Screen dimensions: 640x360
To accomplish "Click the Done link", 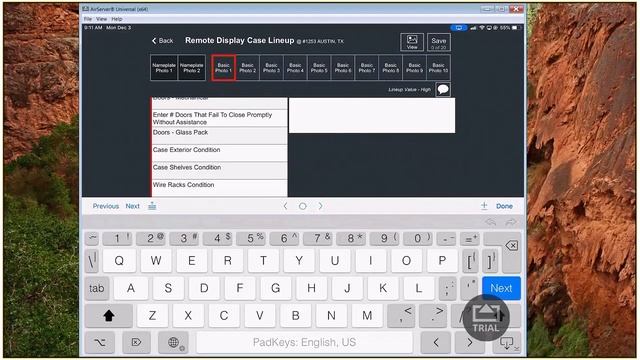I will tap(504, 206).
